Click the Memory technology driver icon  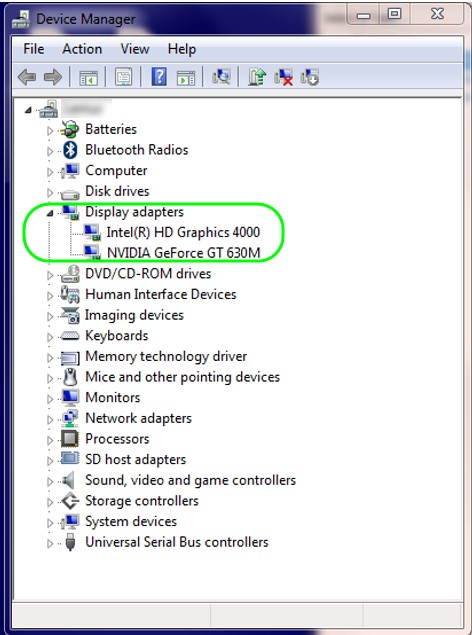(x=70, y=358)
